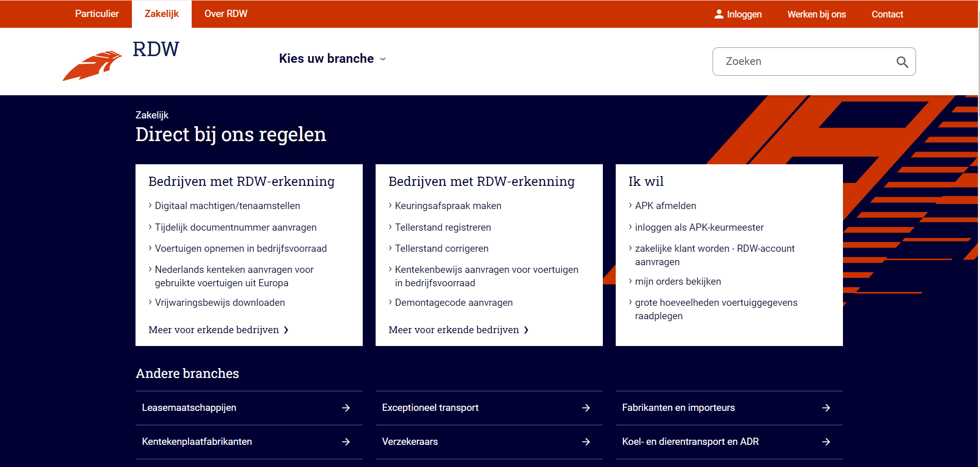The image size is (980, 467).
Task: Open Tellerstand registreren link
Action: [443, 228]
